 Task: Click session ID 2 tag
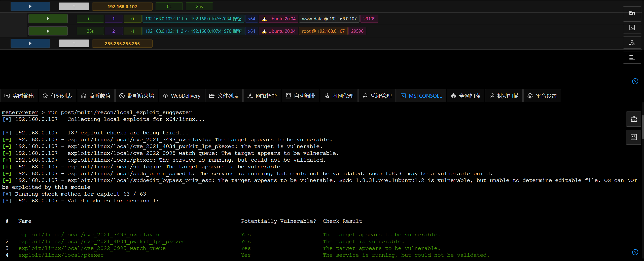114,31
